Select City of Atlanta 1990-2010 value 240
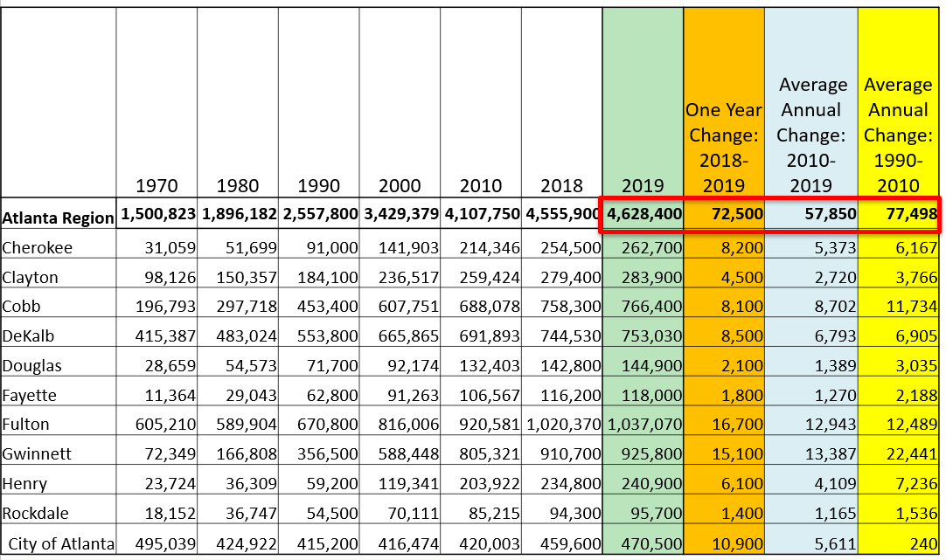The width and height of the screenshot is (946, 560). (923, 543)
